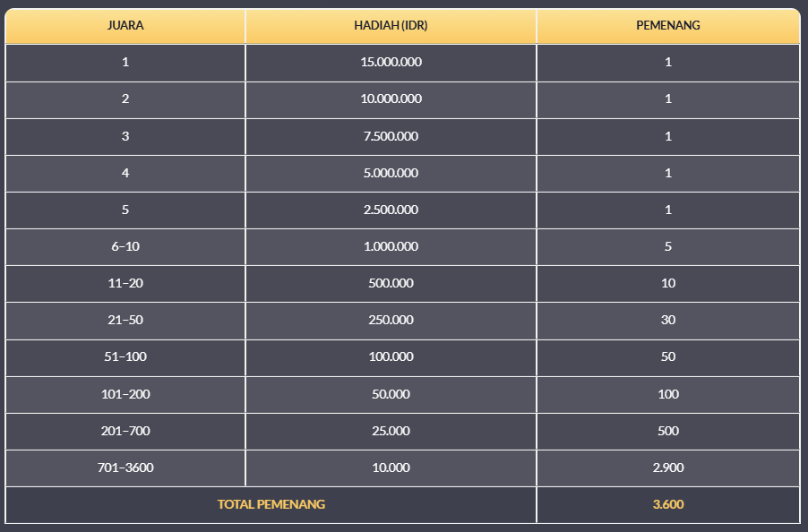Select the 21–50 rank cell
Image resolution: width=808 pixels, height=532 pixels.
[125, 320]
